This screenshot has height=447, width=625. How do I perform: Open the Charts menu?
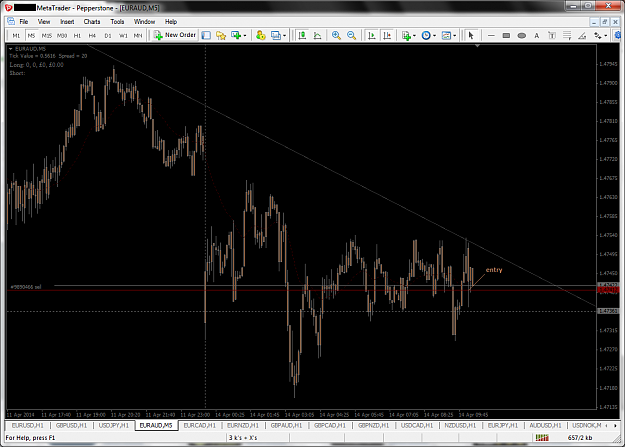[92, 22]
